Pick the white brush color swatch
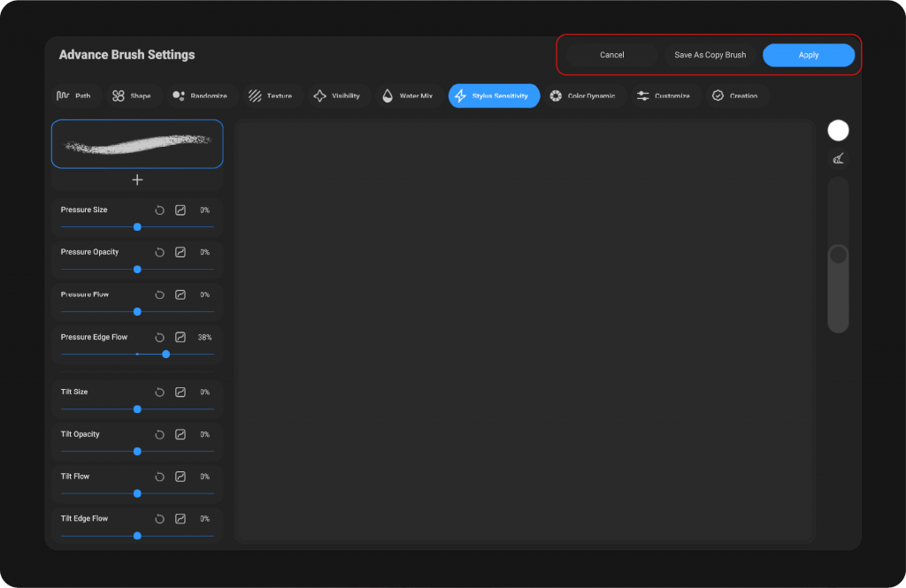 [x=838, y=130]
